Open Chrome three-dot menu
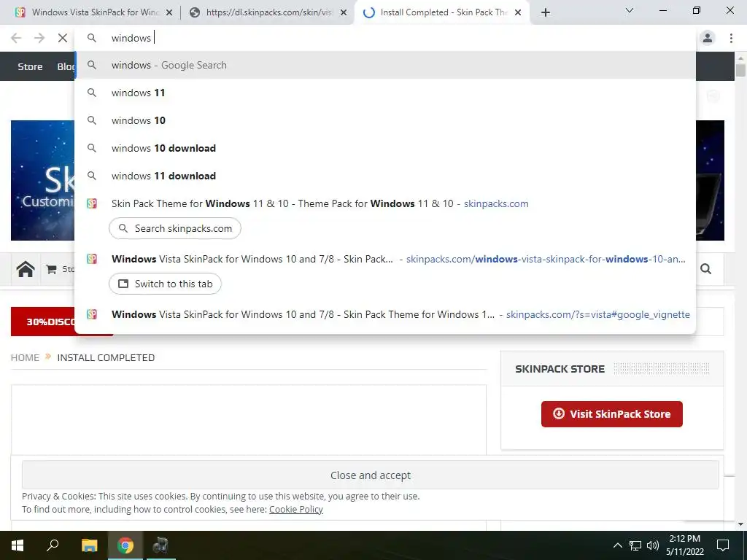 731,38
